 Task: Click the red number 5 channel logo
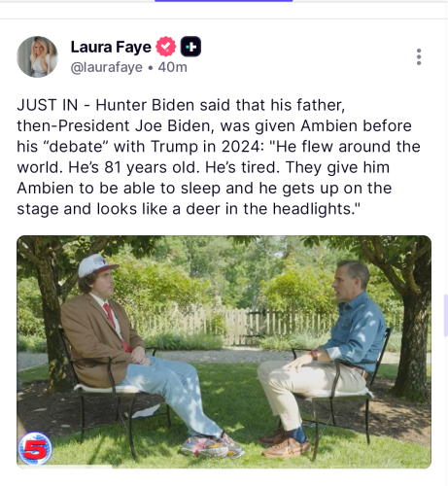click(35, 448)
